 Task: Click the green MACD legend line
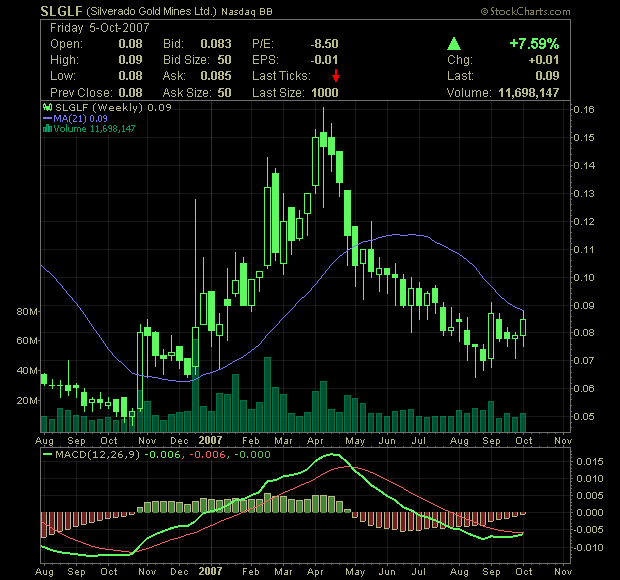47,455
